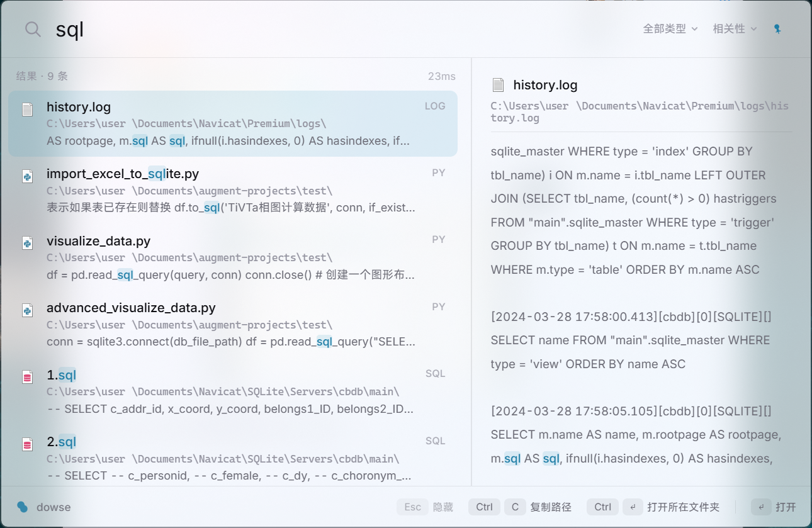Select the history.log result row

click(x=233, y=123)
